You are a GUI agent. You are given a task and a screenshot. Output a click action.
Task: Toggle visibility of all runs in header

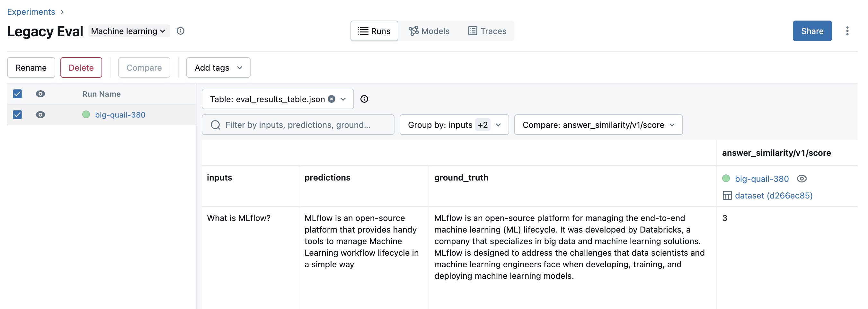[40, 94]
